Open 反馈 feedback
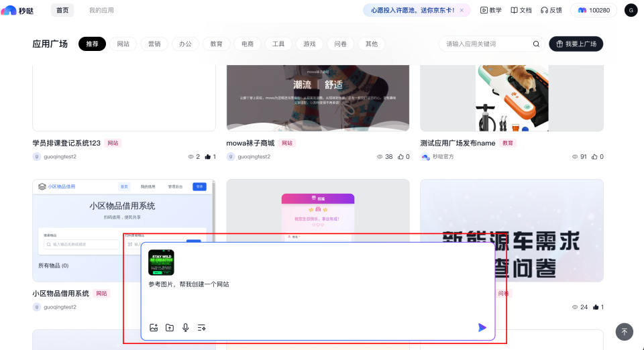This screenshot has height=350, width=644. (551, 10)
